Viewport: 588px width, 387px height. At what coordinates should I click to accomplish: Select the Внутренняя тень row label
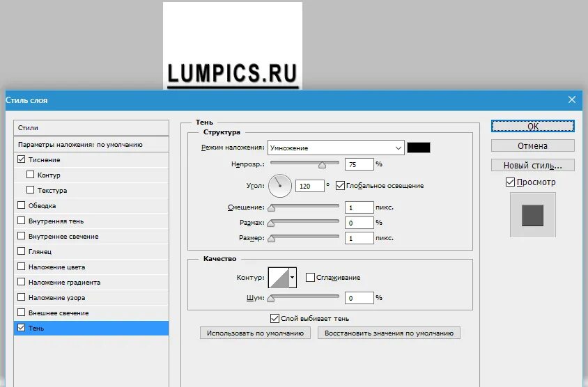56,221
